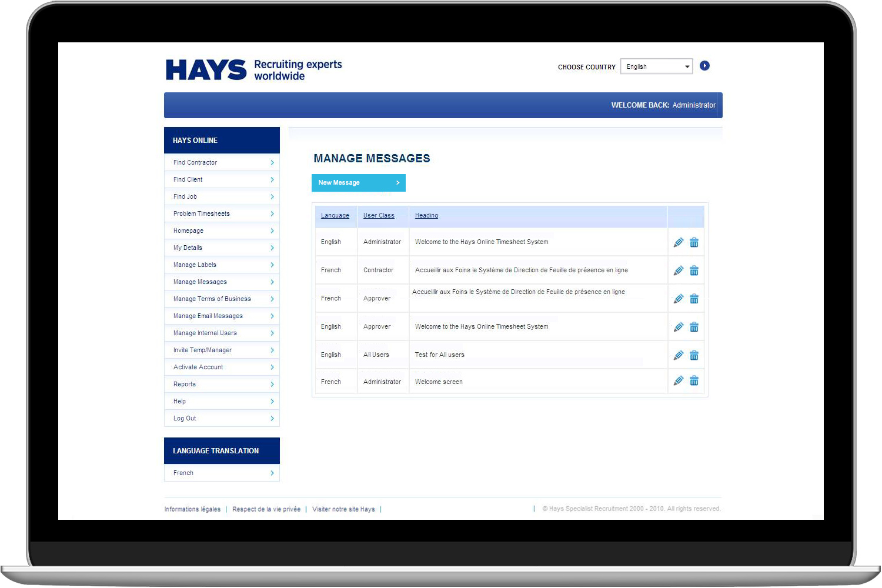
Task: Delete the Test for All users message
Action: pos(694,355)
